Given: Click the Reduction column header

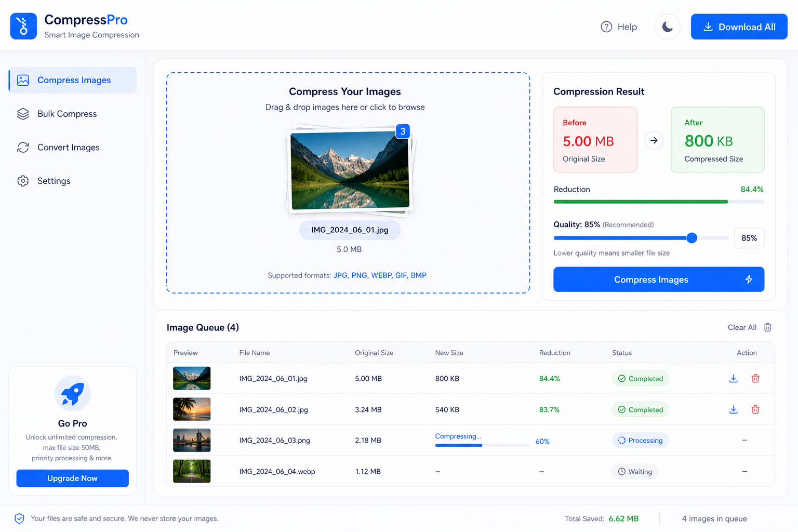Looking at the screenshot, I should coord(554,353).
